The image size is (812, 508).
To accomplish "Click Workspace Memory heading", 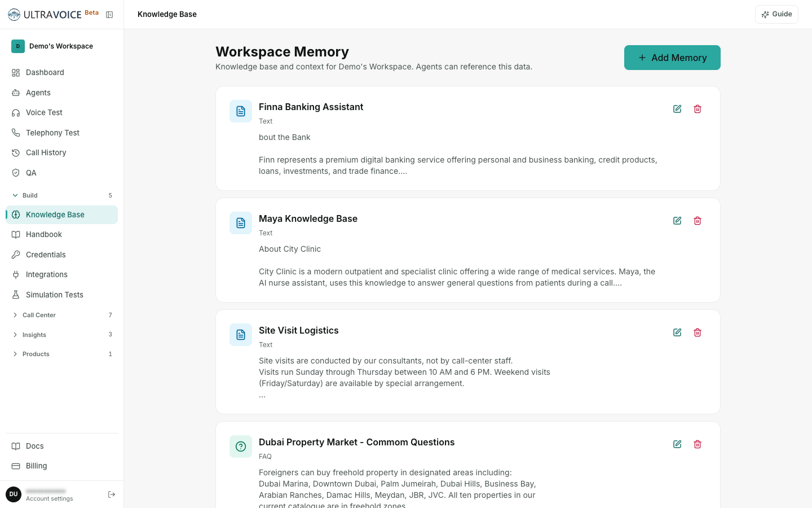I will [x=282, y=51].
